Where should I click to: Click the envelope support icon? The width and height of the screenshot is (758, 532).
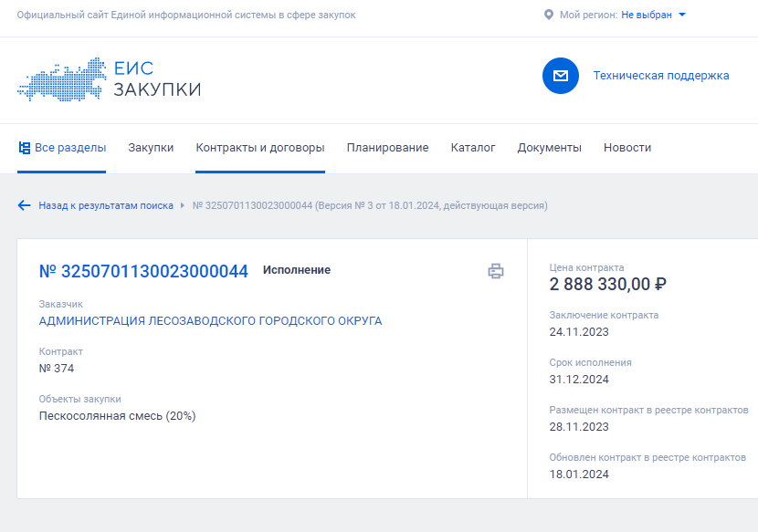(x=561, y=76)
